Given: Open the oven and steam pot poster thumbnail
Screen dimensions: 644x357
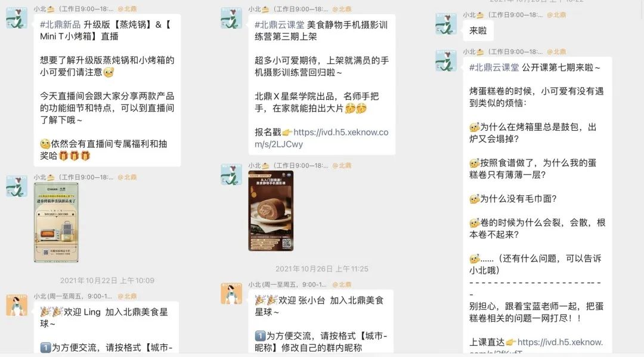Looking at the screenshot, I should pos(56,223).
